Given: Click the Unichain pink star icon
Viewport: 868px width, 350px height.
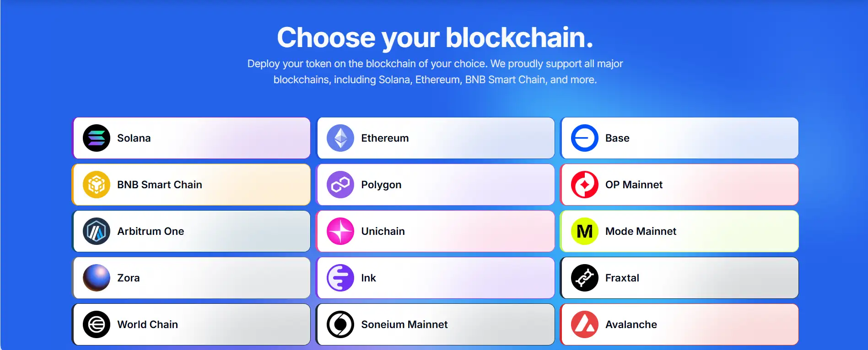Looking at the screenshot, I should pyautogui.click(x=340, y=231).
